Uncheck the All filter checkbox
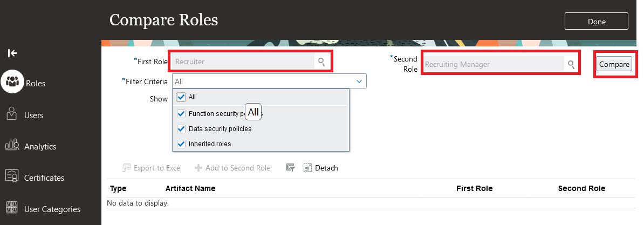The width and height of the screenshot is (644, 225). pos(181,97)
